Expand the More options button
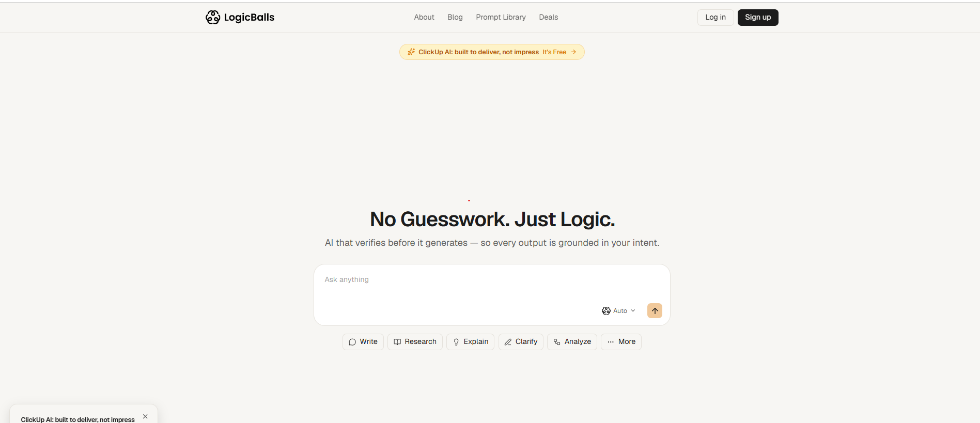Viewport: 980px width, 423px height. click(621, 342)
